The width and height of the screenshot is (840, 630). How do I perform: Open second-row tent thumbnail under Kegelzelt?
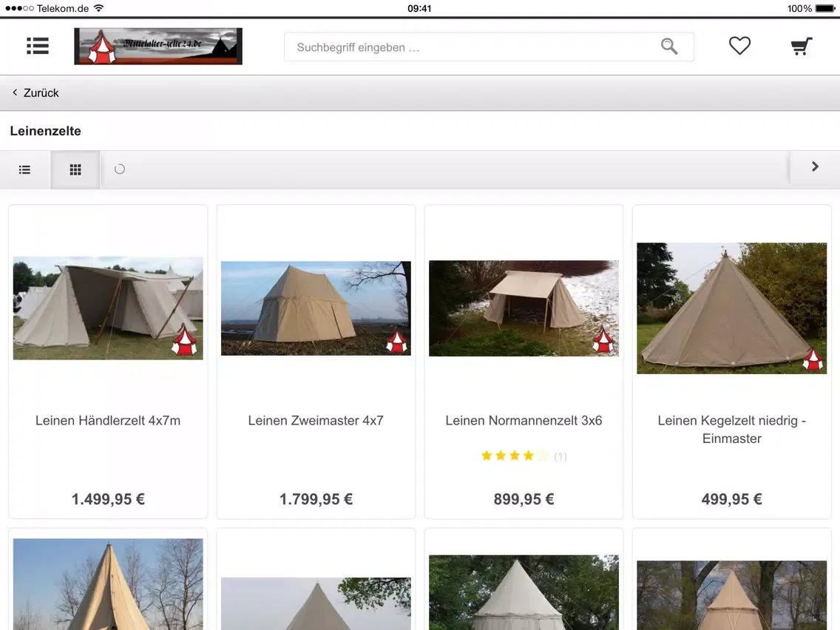click(732, 595)
